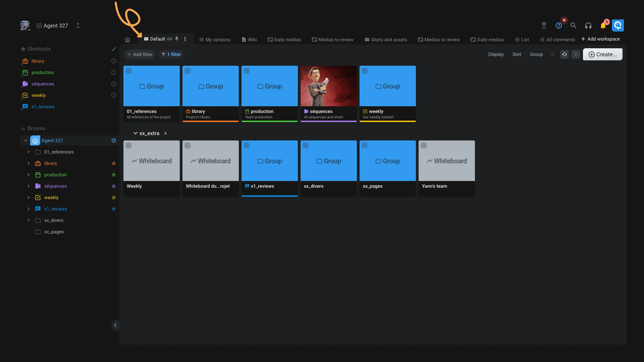Tick the checkbox on x1_reviews card
The image size is (644, 362).
[247, 145]
